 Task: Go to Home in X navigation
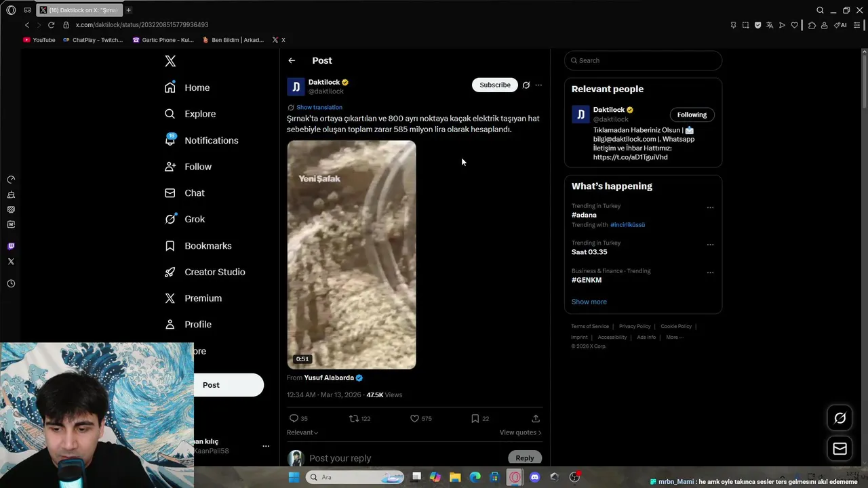click(188, 87)
